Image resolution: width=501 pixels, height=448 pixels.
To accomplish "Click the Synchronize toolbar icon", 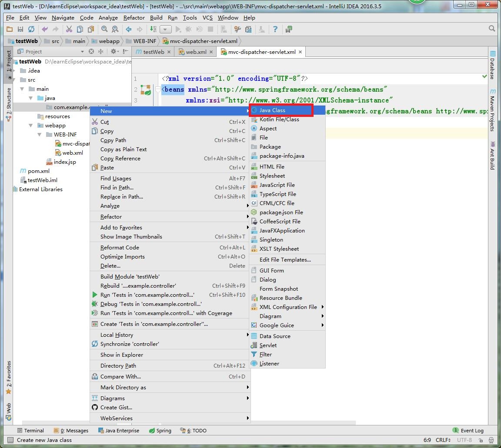I will [31, 30].
